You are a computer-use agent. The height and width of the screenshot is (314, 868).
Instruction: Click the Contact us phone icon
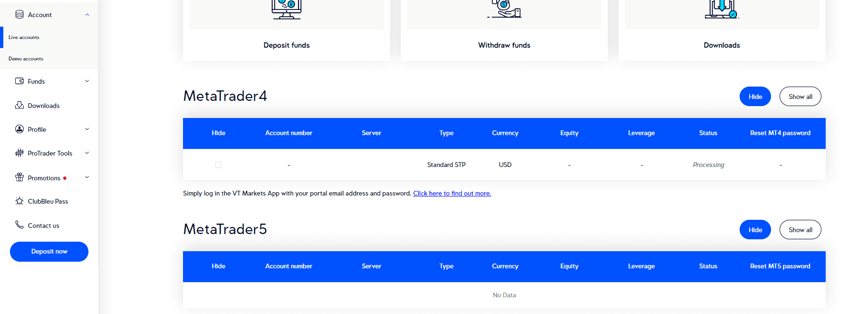[19, 225]
